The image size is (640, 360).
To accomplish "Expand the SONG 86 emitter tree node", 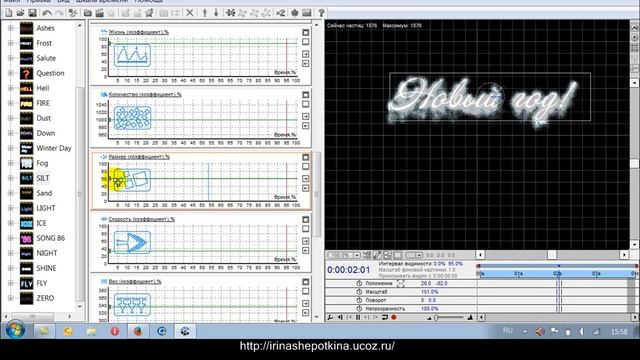I will [11, 238].
